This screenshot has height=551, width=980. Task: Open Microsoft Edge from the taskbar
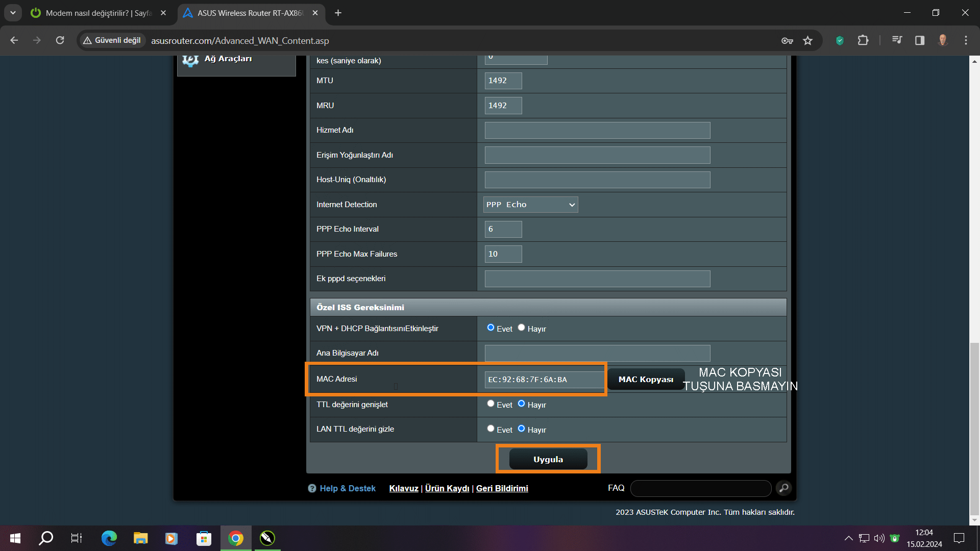coord(109,538)
